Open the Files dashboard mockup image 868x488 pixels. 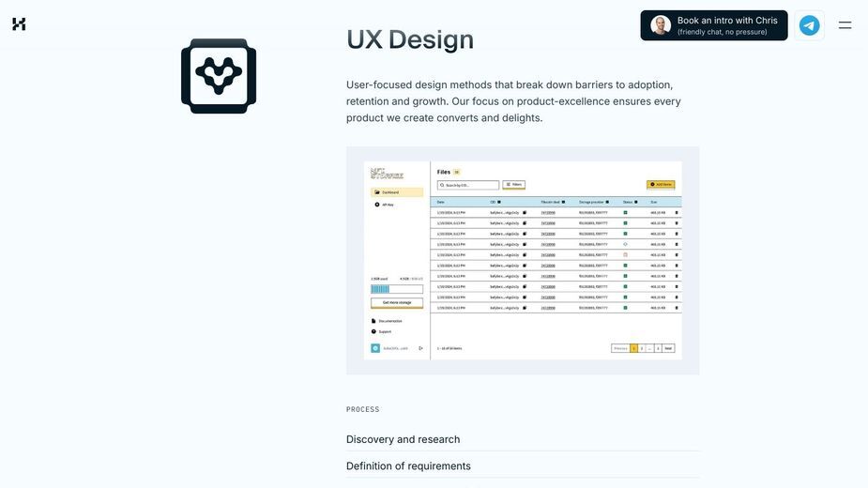tap(523, 260)
